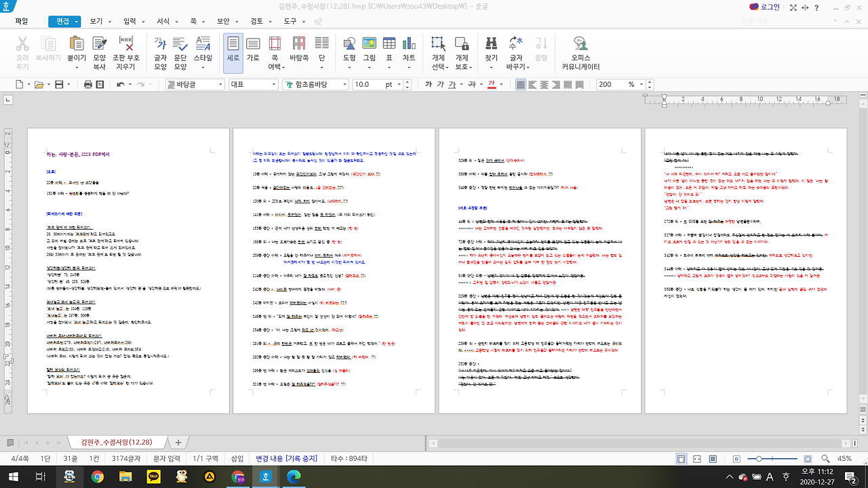Screen dimensions: 868x488
Task: Select justify paragraph alignment
Action: (521, 85)
